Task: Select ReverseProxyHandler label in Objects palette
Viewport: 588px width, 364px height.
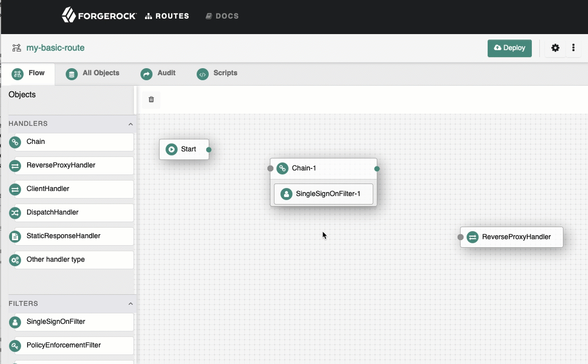Action: coord(61,165)
